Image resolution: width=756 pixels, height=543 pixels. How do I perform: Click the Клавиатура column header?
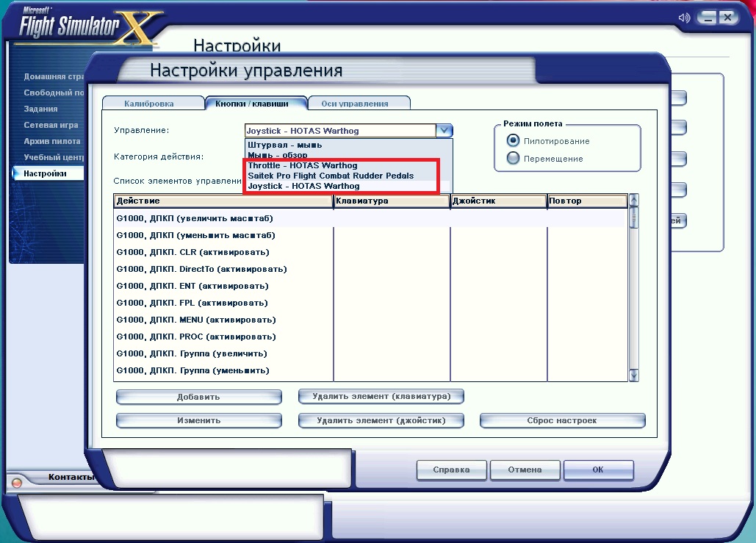click(392, 201)
